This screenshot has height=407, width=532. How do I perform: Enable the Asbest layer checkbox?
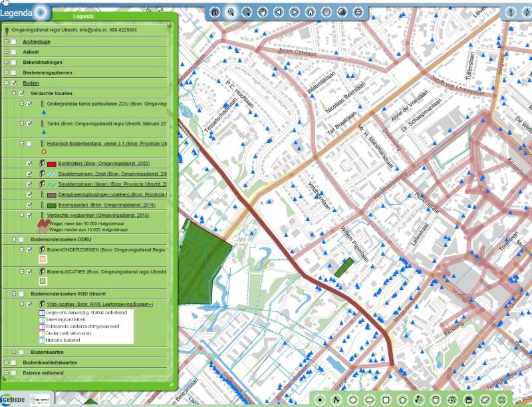[x=13, y=52]
